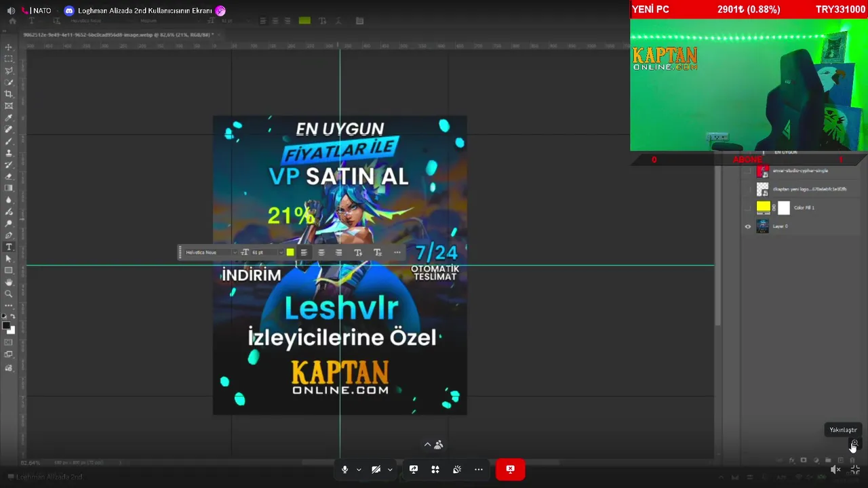Click the stream volume speaker icon
Image resolution: width=868 pixels, height=488 pixels.
(x=11, y=11)
